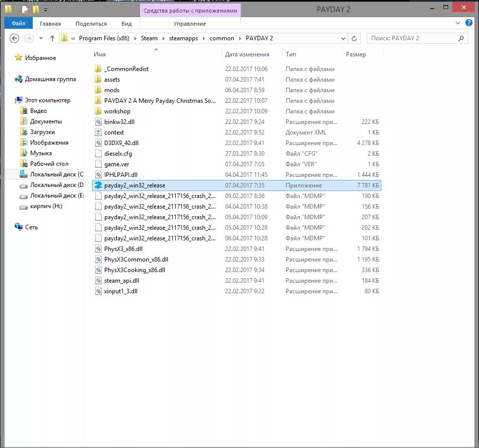The height and width of the screenshot is (448, 479).
Task: Select dieselx.cfg file icon
Action: click(98, 153)
